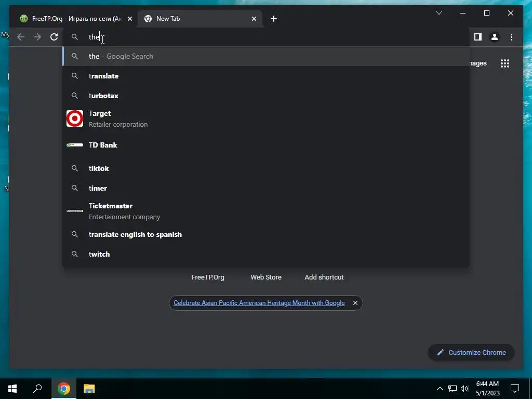Choose the "tiktok" suggestion
The image size is (532, 399).
pyautogui.click(x=267, y=168)
